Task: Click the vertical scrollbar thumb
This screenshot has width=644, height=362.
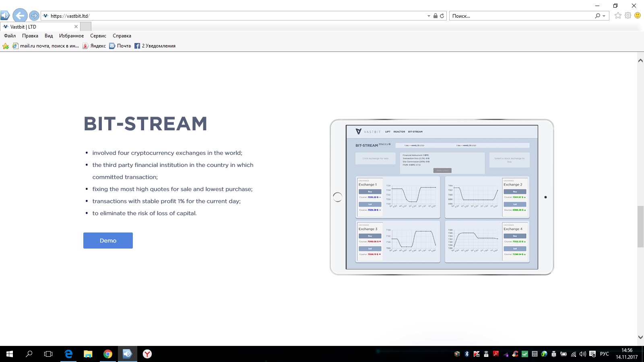Action: coord(640,226)
